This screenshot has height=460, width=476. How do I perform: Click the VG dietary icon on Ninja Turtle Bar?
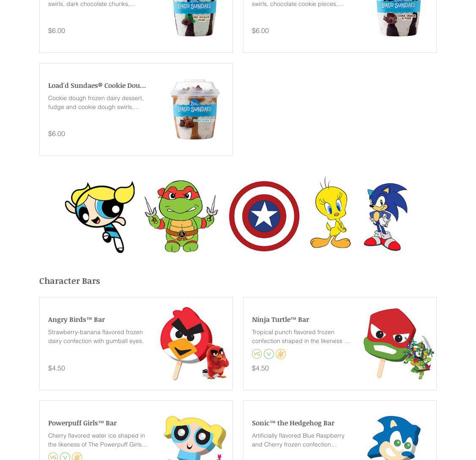[x=257, y=354]
